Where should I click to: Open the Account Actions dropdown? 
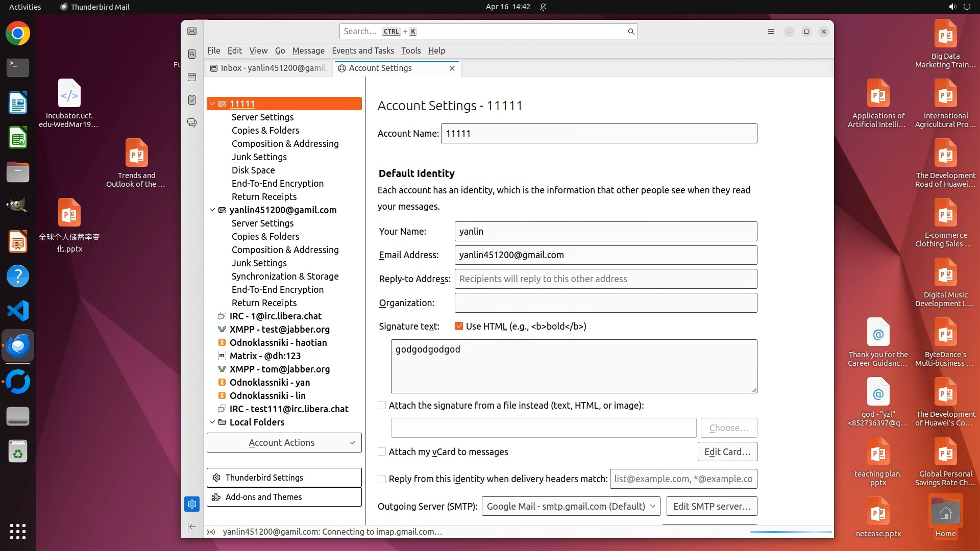[x=284, y=443]
